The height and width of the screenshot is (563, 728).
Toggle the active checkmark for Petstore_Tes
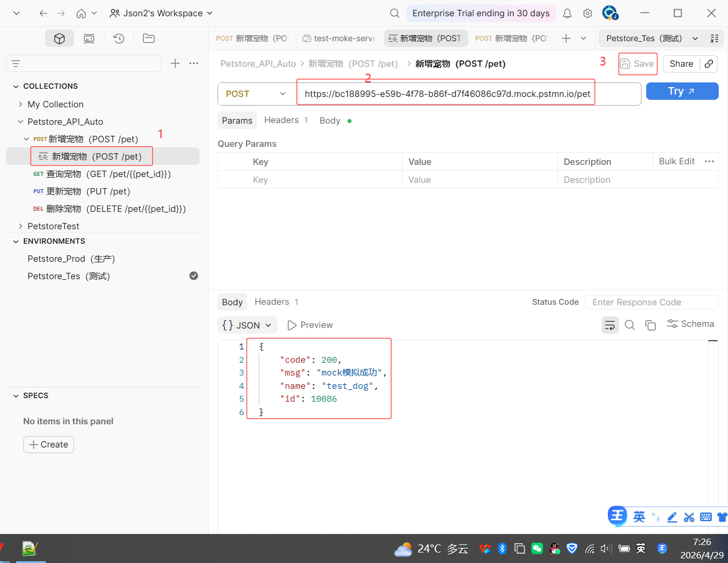coord(194,276)
